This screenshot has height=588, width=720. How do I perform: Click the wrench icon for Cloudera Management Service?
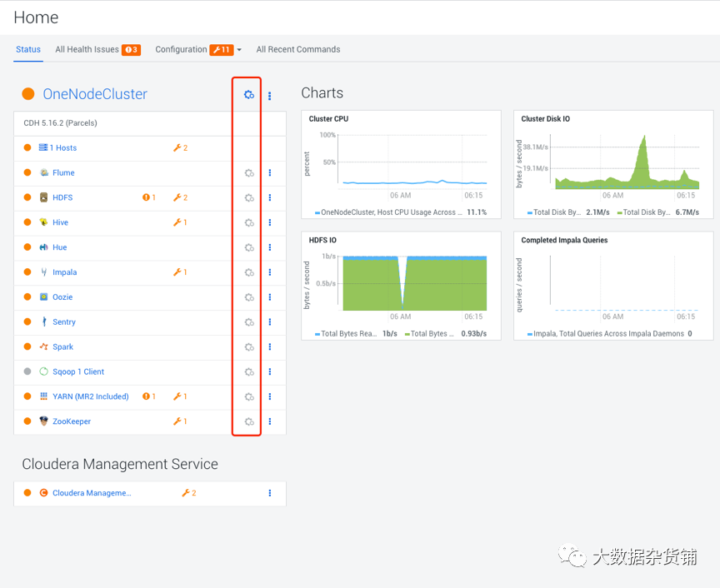coord(186,493)
